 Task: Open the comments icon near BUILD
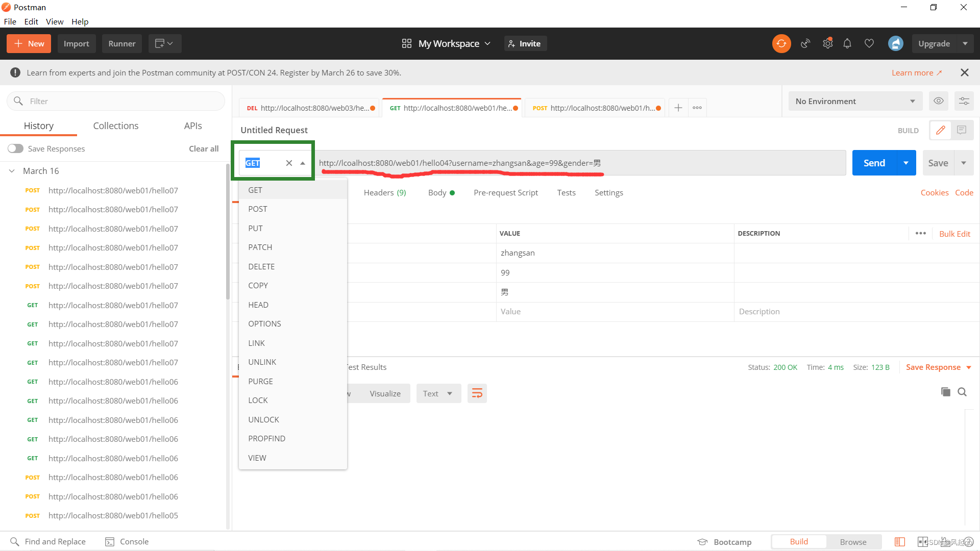tap(962, 130)
